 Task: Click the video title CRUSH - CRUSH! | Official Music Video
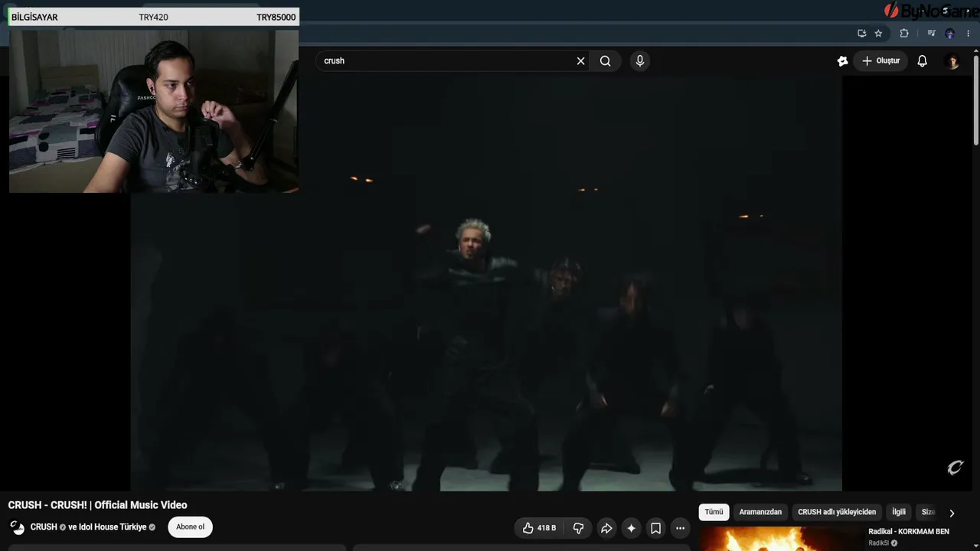(x=98, y=505)
